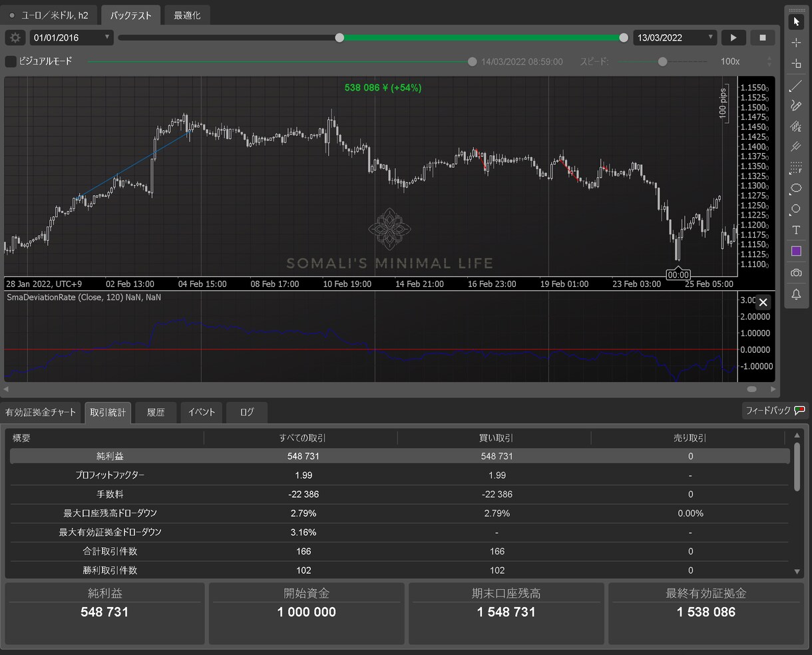Click the chart horizontal scrollbar thumb
812x655 pixels.
[752, 389]
